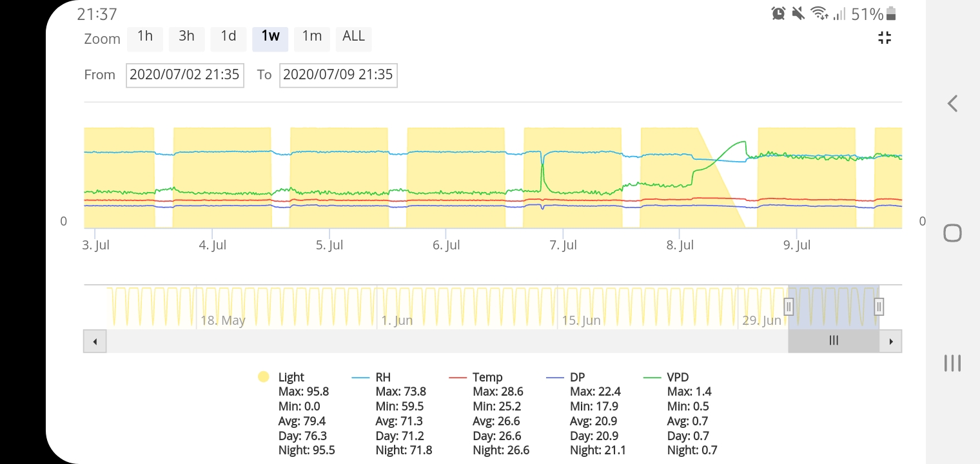Click the 1. Jun navigator label
The height and width of the screenshot is (464, 980).
point(397,320)
